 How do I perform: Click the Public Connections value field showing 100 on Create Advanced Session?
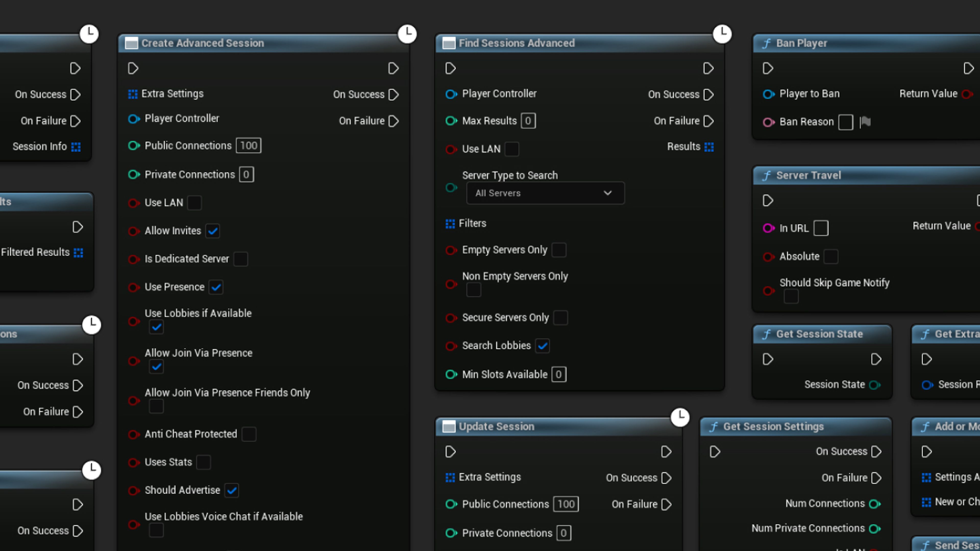(248, 146)
